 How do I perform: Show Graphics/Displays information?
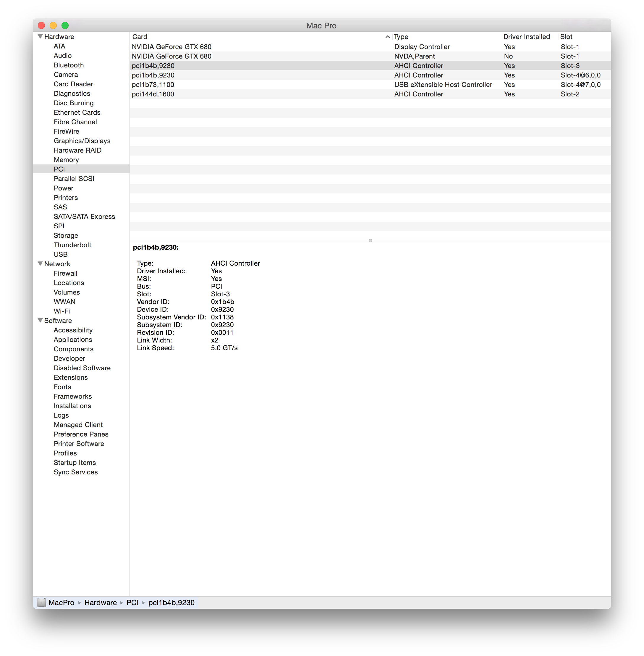(x=82, y=141)
